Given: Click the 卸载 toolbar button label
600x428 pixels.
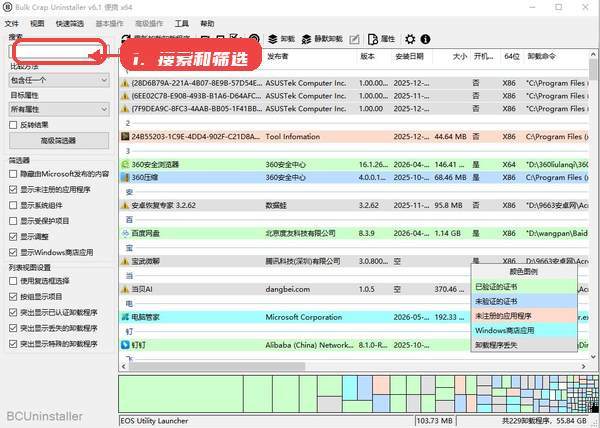Looking at the screenshot, I should click(x=287, y=39).
